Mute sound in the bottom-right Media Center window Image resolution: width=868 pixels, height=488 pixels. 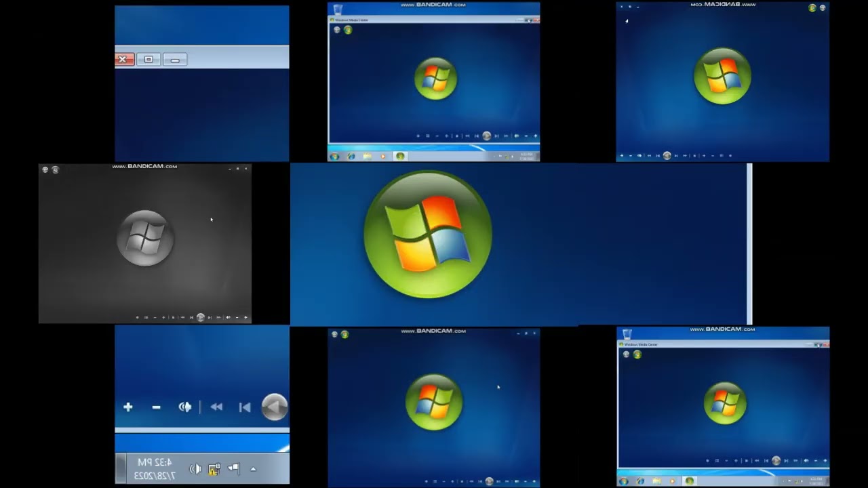[806, 461]
